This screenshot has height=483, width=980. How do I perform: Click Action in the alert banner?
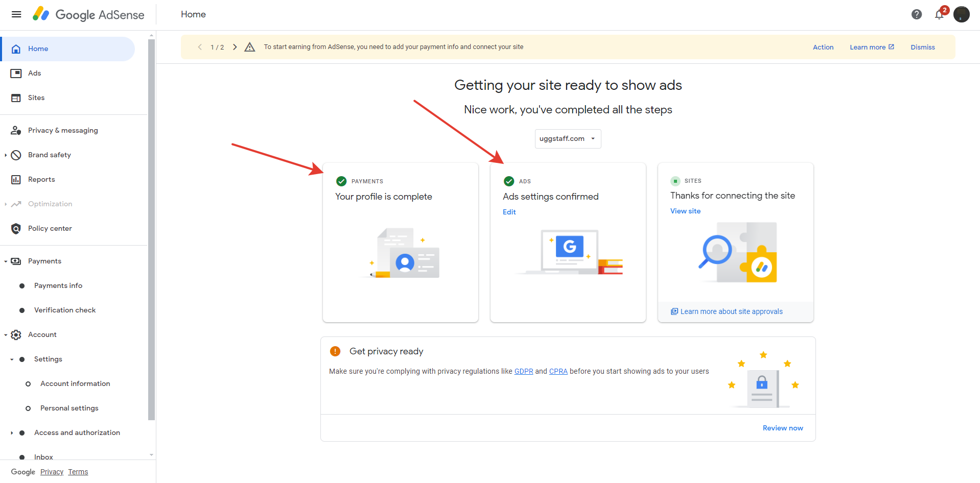pos(823,47)
